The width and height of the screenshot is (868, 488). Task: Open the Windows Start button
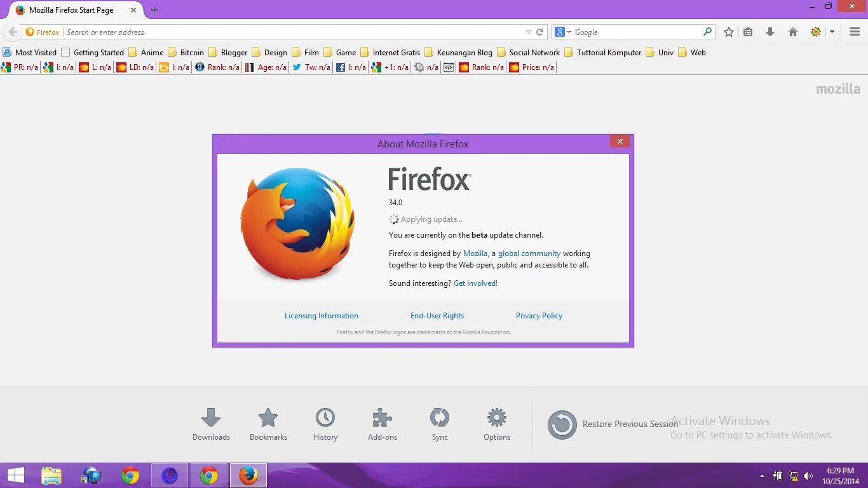tap(16, 475)
